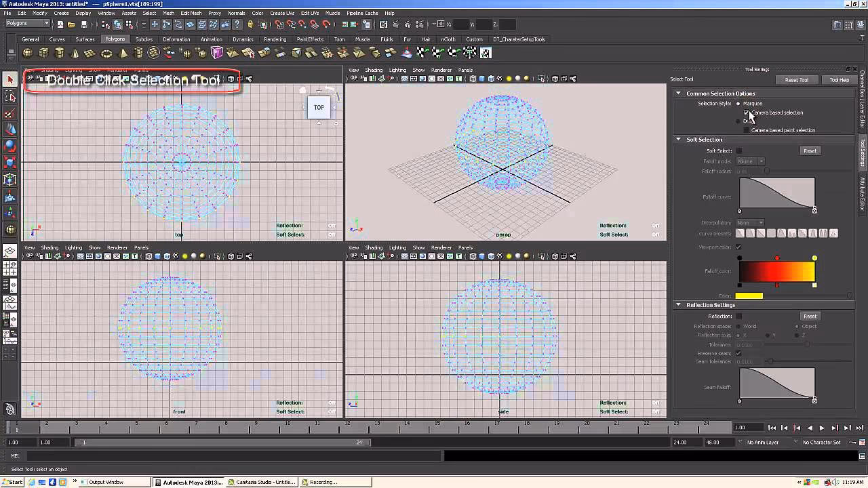Create a polygon cube from the shelf
Screen dimensions: 868x488
[x=43, y=53]
